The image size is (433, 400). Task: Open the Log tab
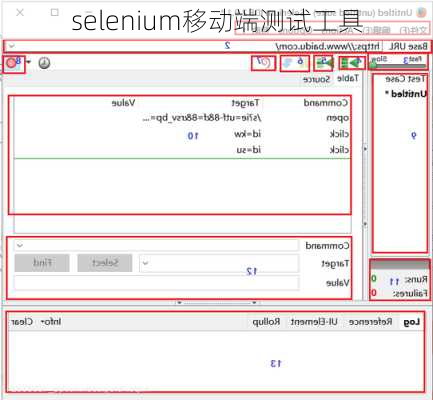(412, 322)
